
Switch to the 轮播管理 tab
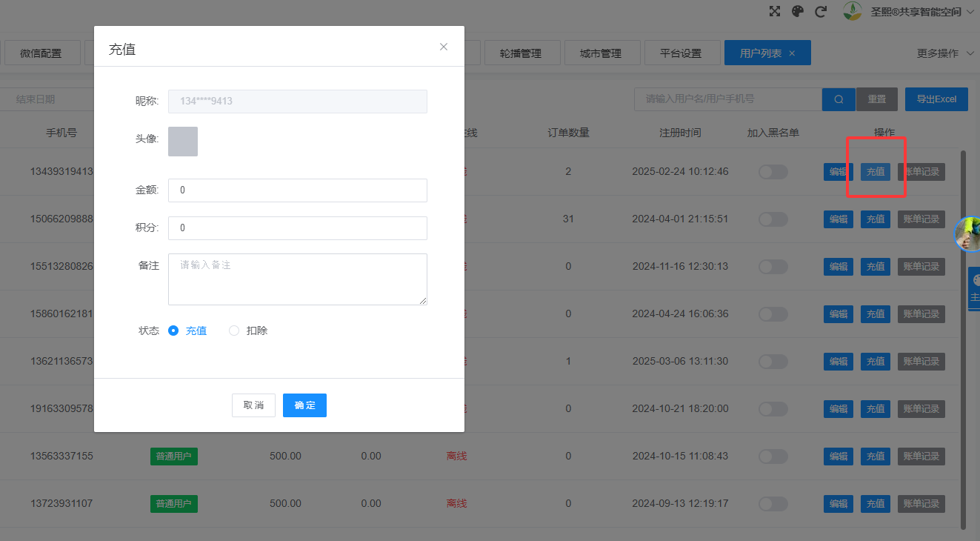(521, 53)
